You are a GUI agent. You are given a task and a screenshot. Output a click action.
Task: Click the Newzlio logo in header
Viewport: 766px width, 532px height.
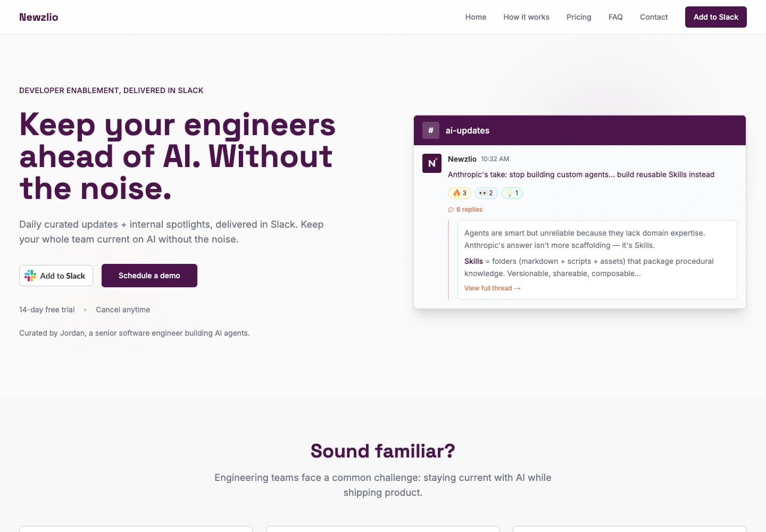point(38,17)
